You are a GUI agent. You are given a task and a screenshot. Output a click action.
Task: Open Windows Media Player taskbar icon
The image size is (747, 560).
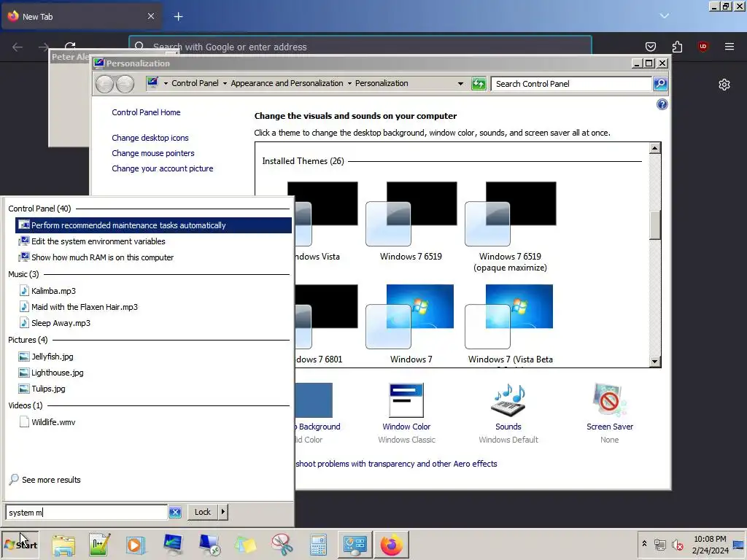[135, 545]
